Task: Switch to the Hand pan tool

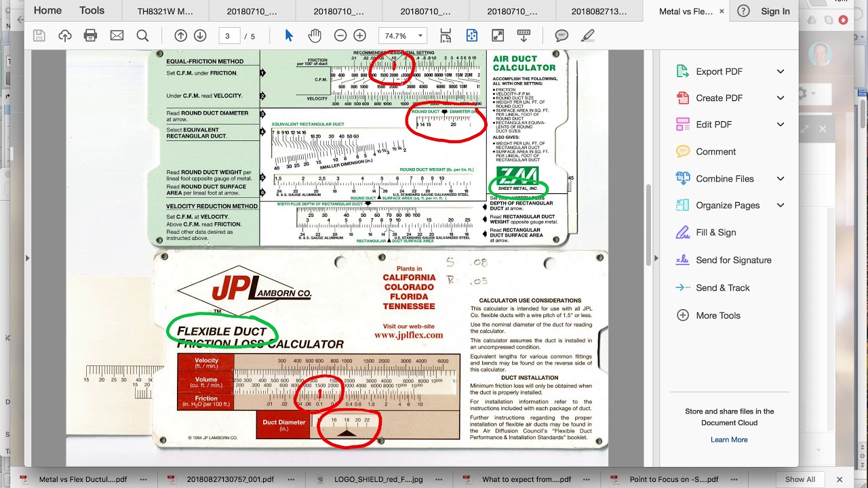Action: (x=315, y=36)
